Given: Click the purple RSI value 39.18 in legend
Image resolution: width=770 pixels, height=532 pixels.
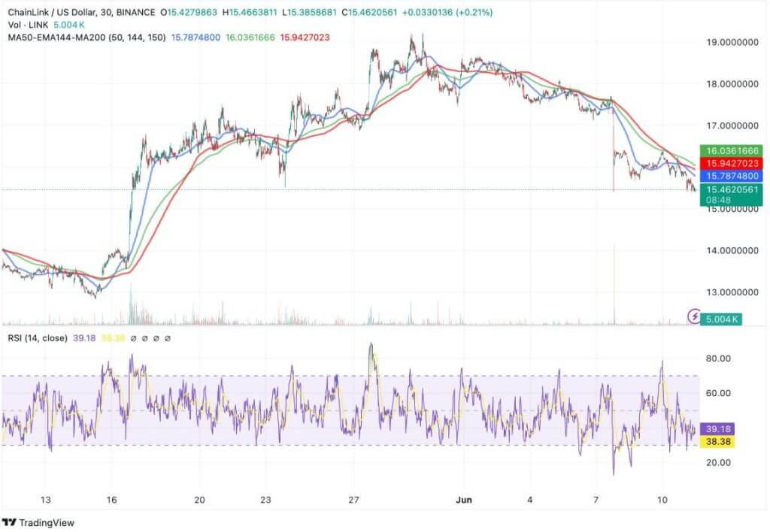Looking at the screenshot, I should pos(84,338).
